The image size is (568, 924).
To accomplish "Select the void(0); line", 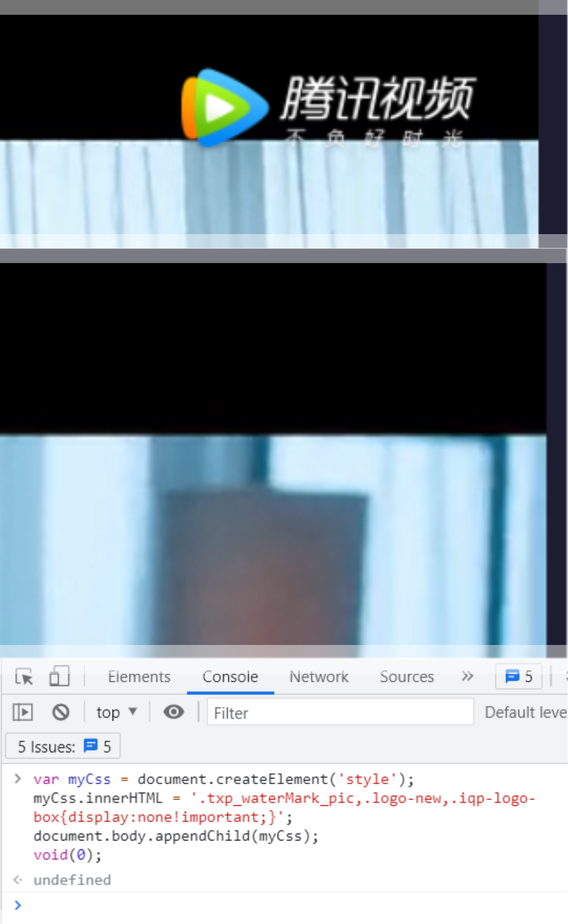I will (68, 855).
